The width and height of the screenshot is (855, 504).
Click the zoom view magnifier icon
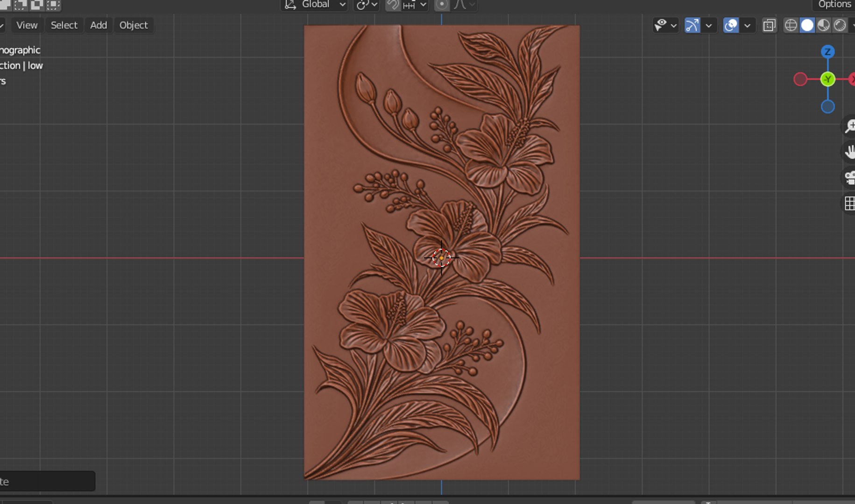coord(849,126)
